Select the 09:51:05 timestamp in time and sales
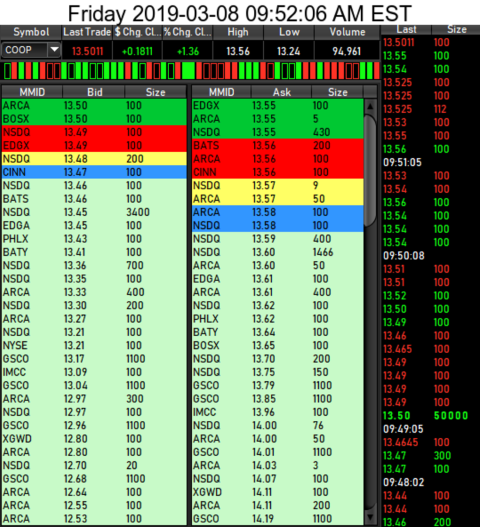 point(403,163)
